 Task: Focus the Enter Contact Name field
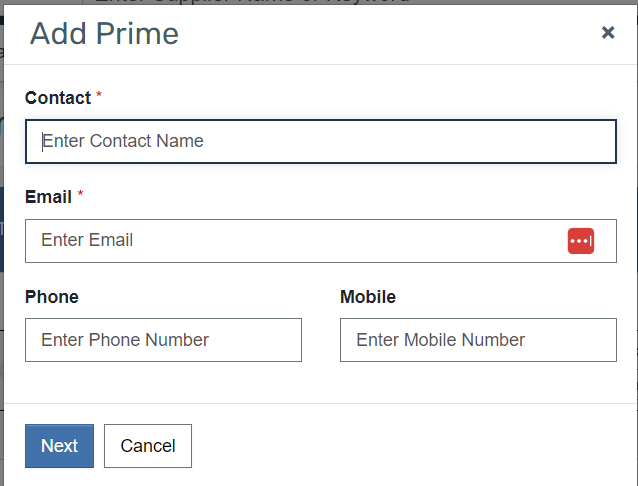click(321, 141)
